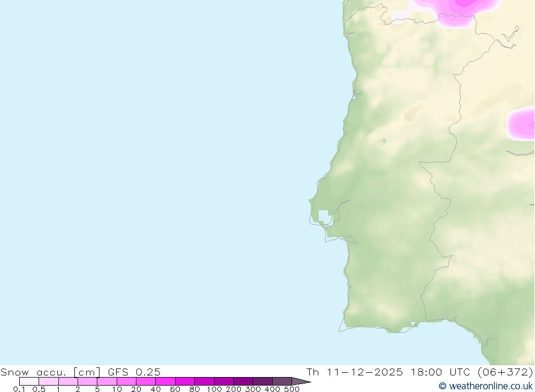
Task: Choose the 60–80 cm legend color swatch
Action: pos(185,381)
